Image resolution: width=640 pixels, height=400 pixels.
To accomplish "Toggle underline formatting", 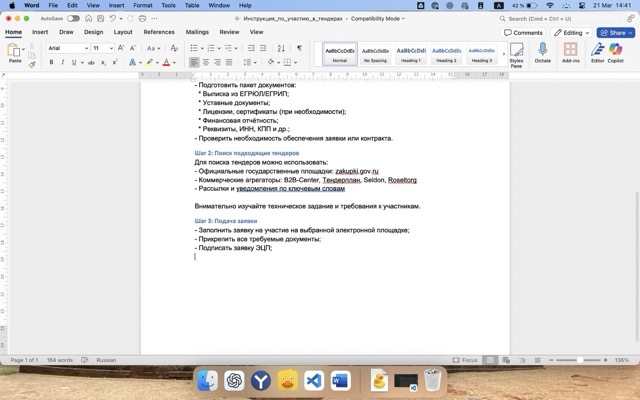I will 75,62.
